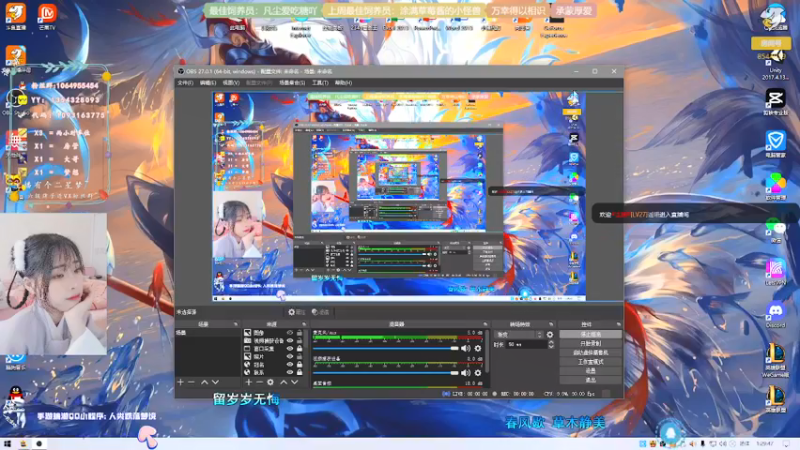Open settings gear for 麦克风/Aux channel
This screenshot has width=800, height=450.
[x=478, y=348]
